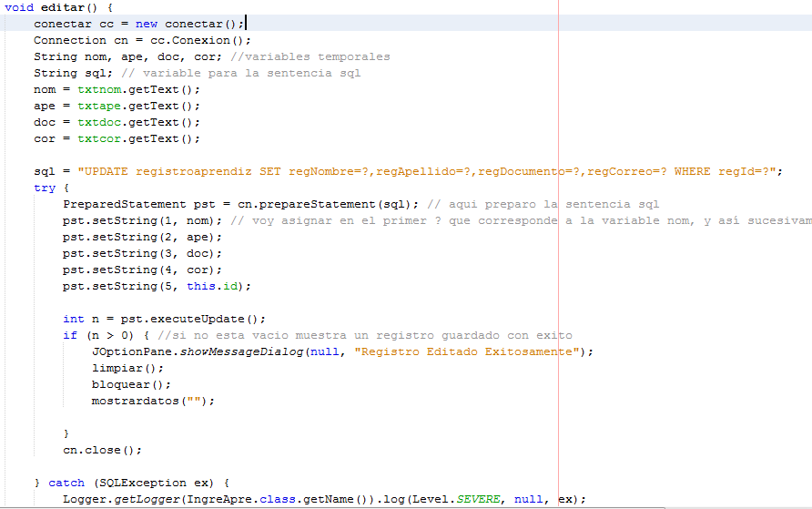Click the "Registro Editado Exitosamente" string
This screenshot has width=812, height=509.
468,351
